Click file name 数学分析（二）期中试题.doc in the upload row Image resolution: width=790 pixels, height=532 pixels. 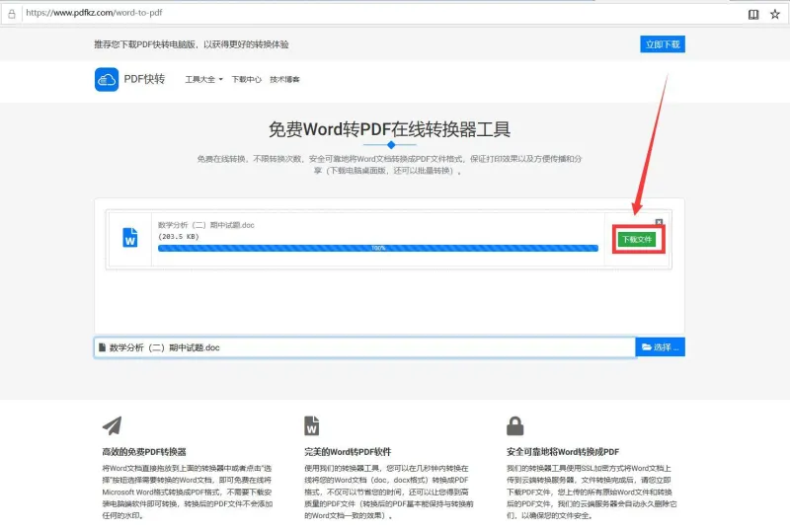coord(206,225)
